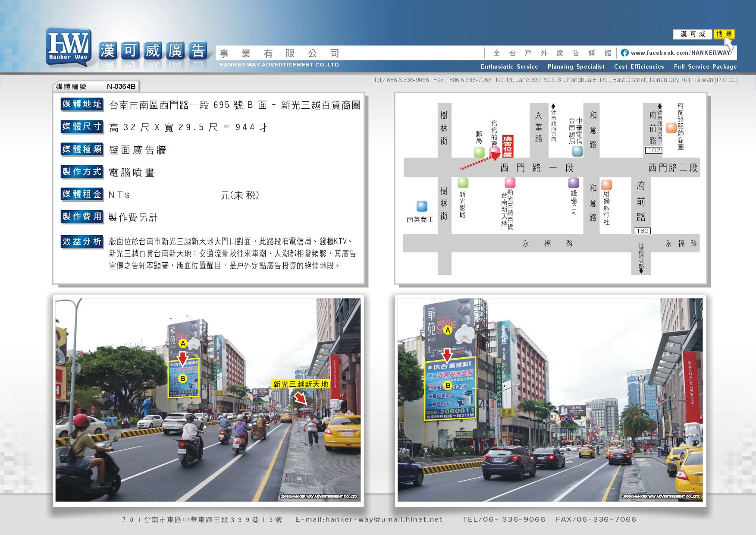
Task: Click the purple 錢櫃KTV map marker
Action: tap(574, 183)
